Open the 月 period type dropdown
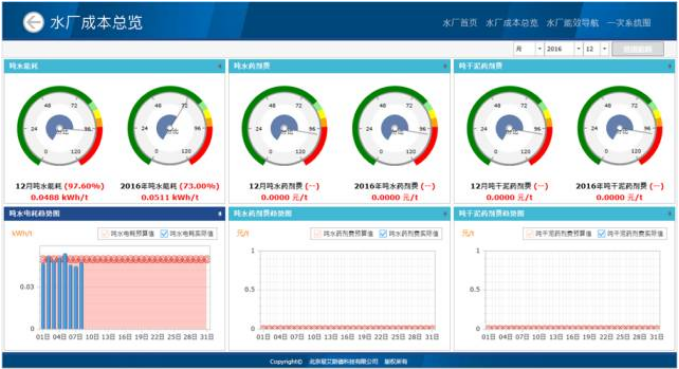The image size is (679, 369). pos(528,49)
